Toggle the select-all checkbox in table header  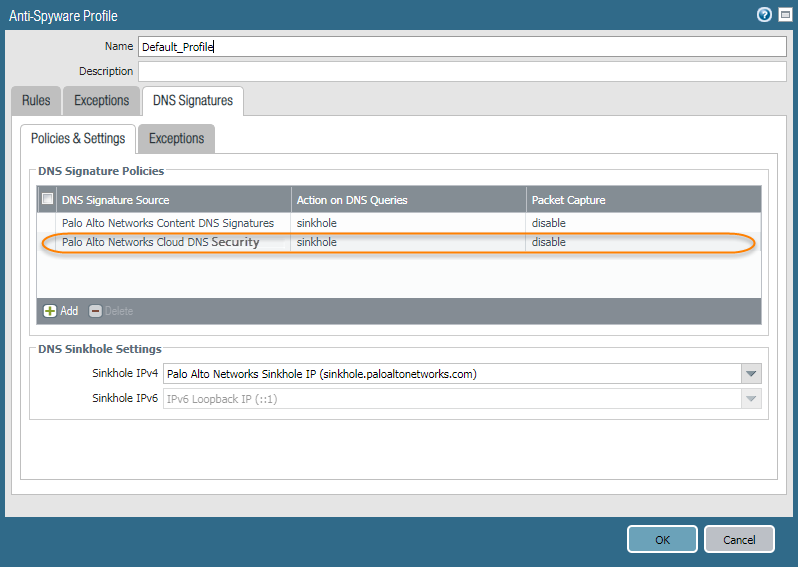tap(47, 200)
